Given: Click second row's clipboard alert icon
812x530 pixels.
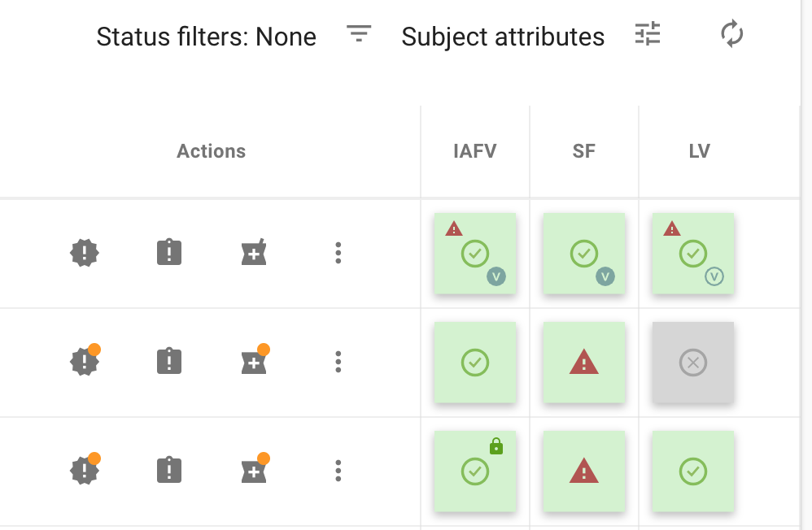Looking at the screenshot, I should [169, 362].
